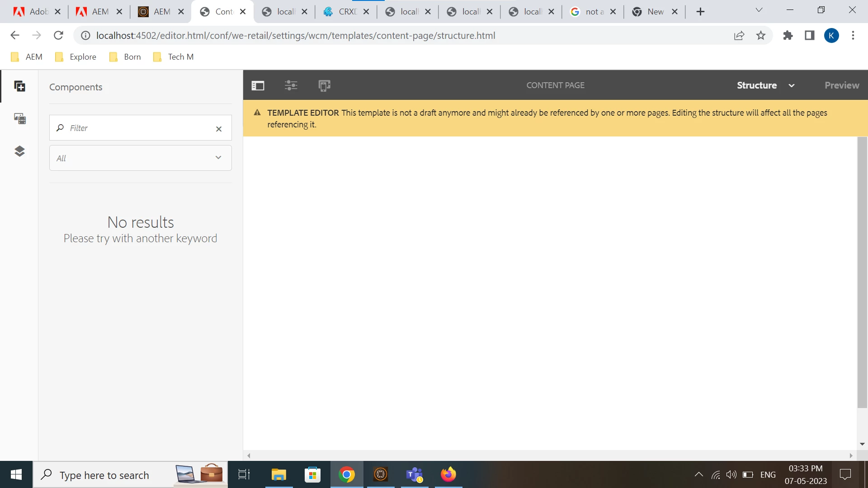Expand the Structure mode dropdown chevron
This screenshot has width=868, height=488.
(x=792, y=85)
